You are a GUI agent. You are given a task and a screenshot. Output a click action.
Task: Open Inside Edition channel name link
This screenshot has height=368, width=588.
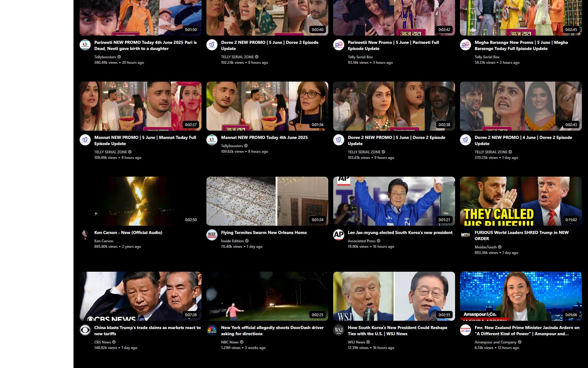232,241
